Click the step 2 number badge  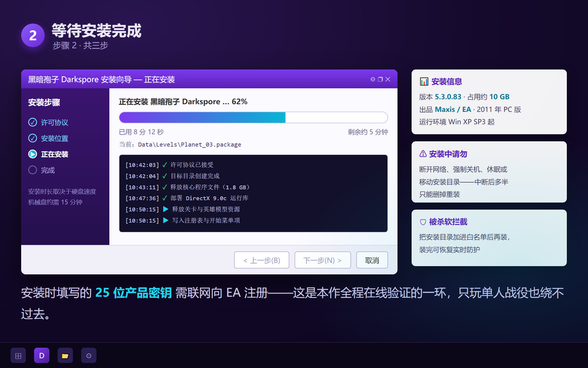click(33, 35)
